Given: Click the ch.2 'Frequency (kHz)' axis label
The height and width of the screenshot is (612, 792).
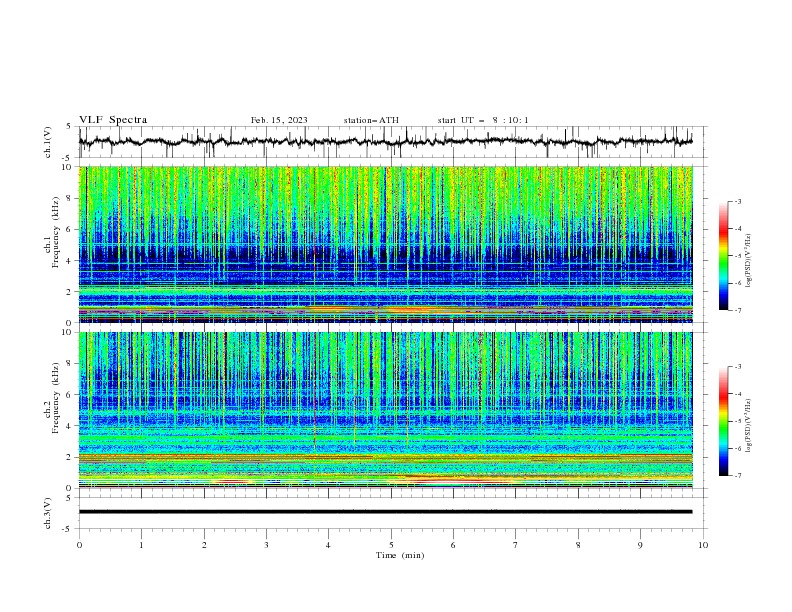Looking at the screenshot, I should pyautogui.click(x=55, y=397).
